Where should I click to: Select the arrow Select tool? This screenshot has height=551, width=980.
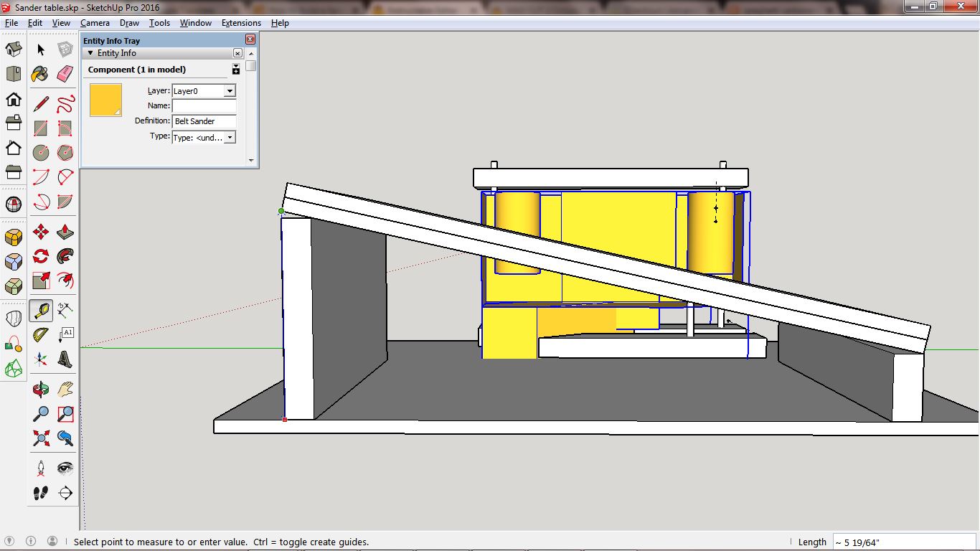point(41,50)
